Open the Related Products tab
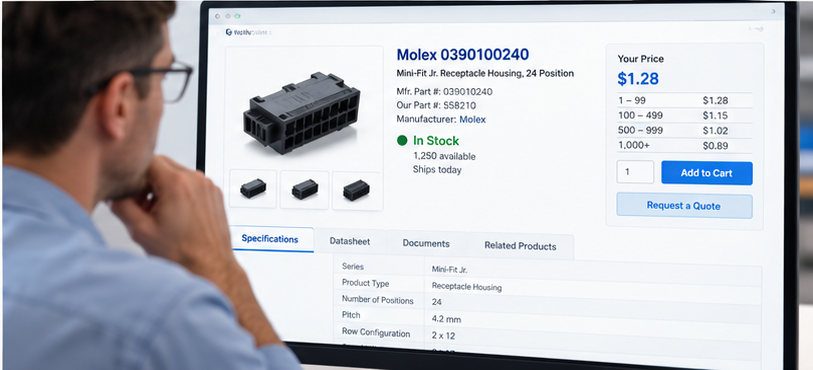813x370 pixels. [521, 246]
